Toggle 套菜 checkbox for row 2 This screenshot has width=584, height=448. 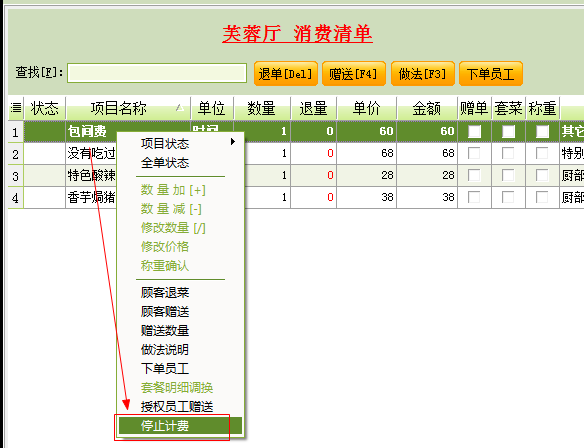click(x=508, y=153)
